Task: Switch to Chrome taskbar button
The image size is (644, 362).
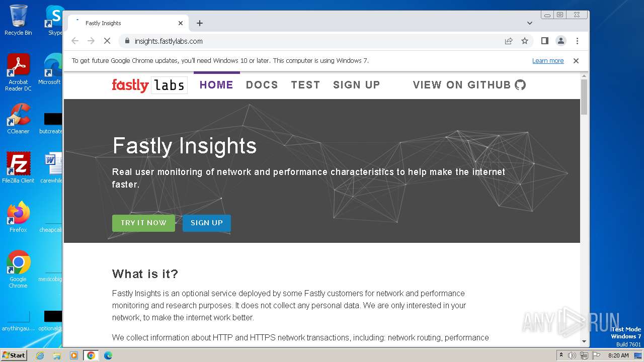Action: (91, 355)
